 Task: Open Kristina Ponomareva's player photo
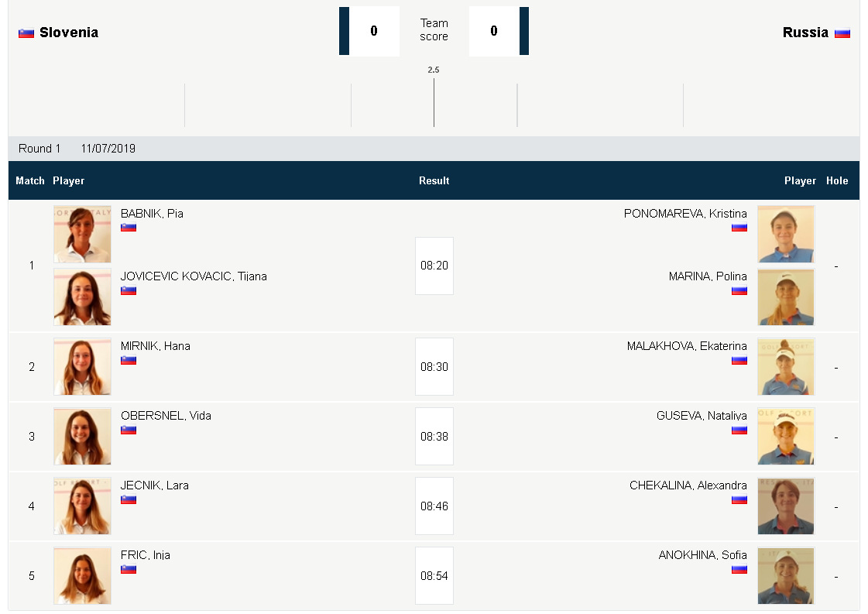pyautogui.click(x=786, y=234)
